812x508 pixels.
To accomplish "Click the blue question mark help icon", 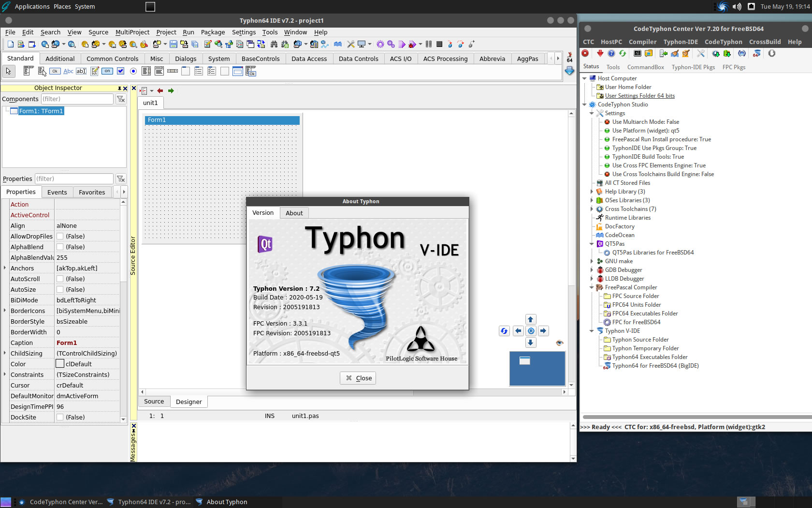I will tap(611, 53).
